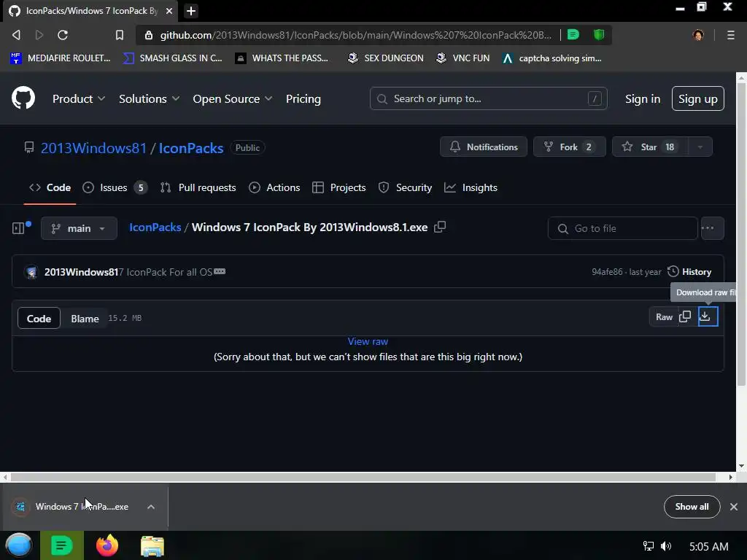Switch to the Actions tab
The height and width of the screenshot is (560, 747).
tap(274, 187)
